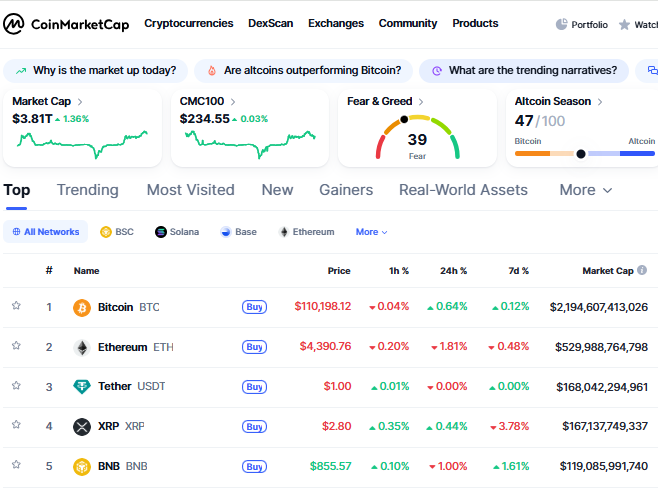The height and width of the screenshot is (489, 658).
Task: Click the chat icon at right edge
Action: click(653, 71)
